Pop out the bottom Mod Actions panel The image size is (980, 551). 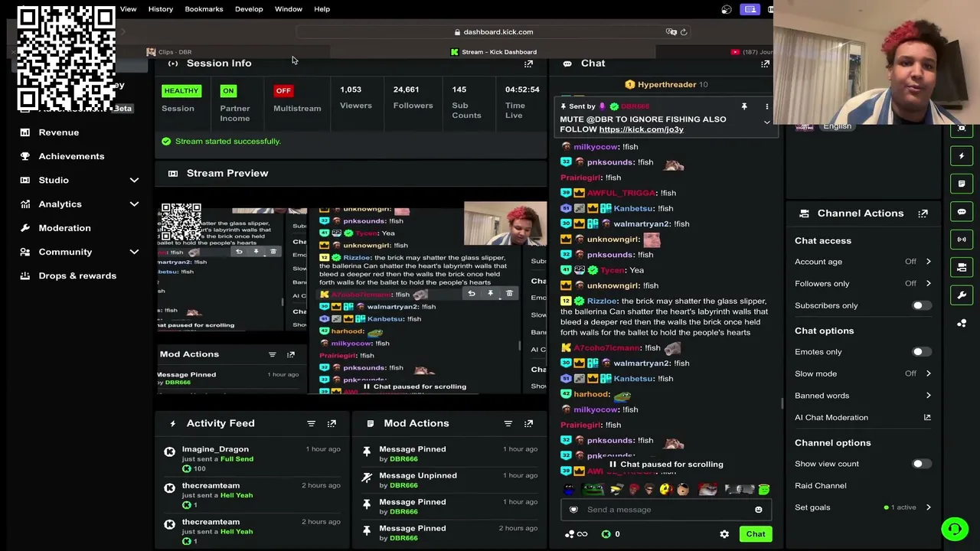pyautogui.click(x=528, y=423)
